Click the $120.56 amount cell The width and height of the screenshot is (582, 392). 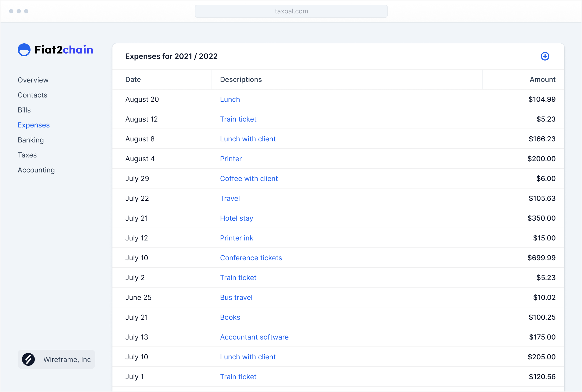point(542,377)
